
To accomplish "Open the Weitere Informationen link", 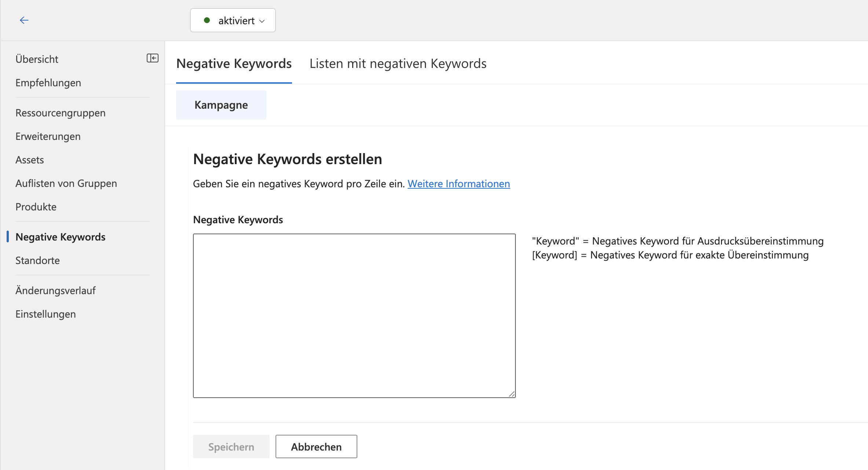I will click(x=459, y=184).
